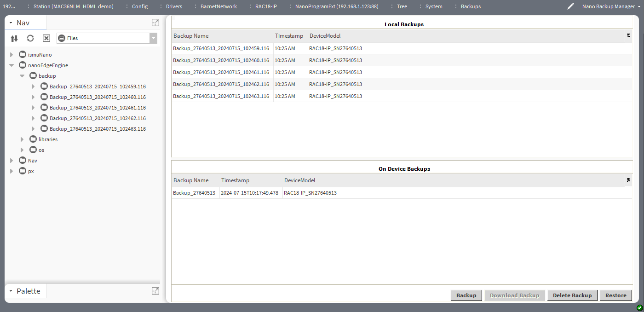Click the nanoEdgeEngine device icon
Image resolution: width=644 pixels, height=312 pixels.
pos(22,65)
